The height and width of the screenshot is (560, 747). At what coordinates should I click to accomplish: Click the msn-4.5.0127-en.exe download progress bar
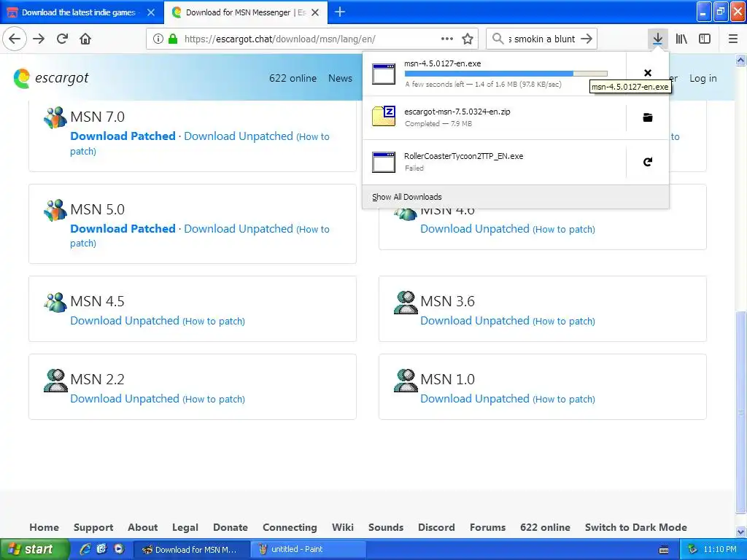(506, 74)
